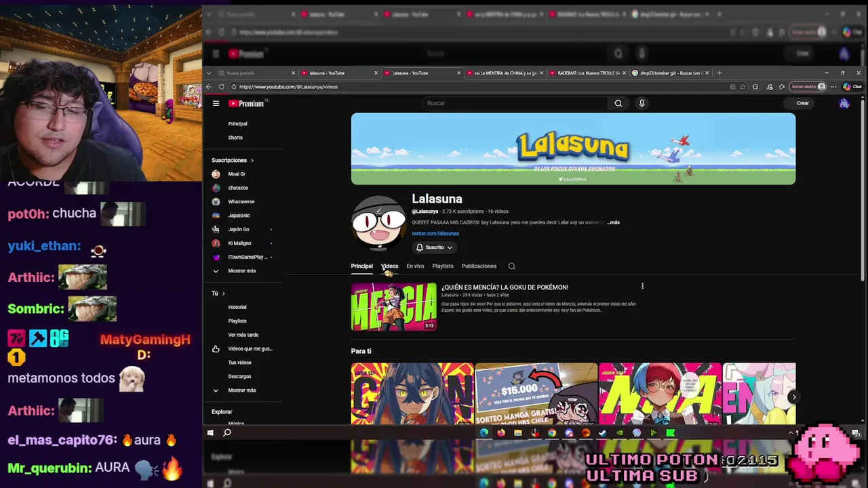Expand channel description with ...más
This screenshot has height=488, width=868.
click(613, 222)
